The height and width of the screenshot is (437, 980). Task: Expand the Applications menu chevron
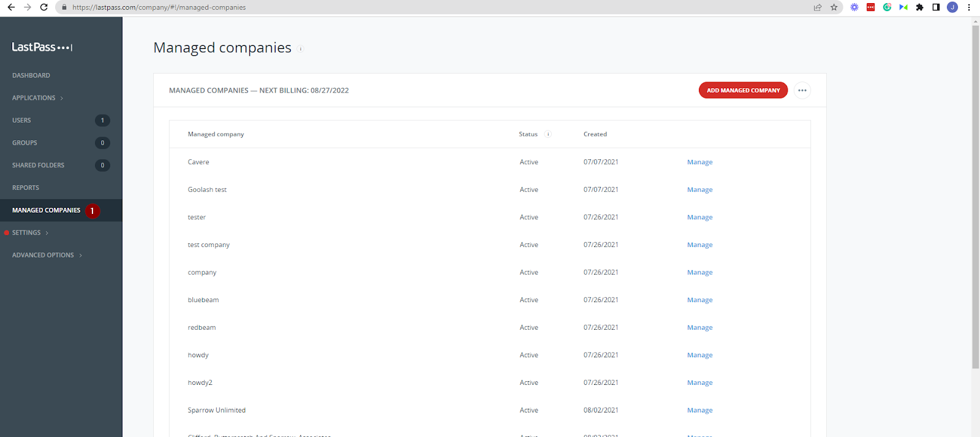(62, 98)
